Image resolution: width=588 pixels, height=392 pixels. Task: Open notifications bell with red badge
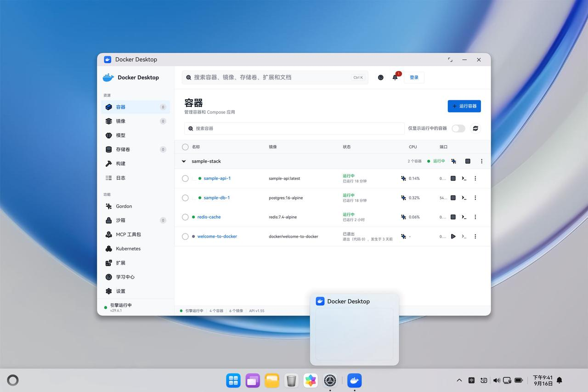coord(395,77)
